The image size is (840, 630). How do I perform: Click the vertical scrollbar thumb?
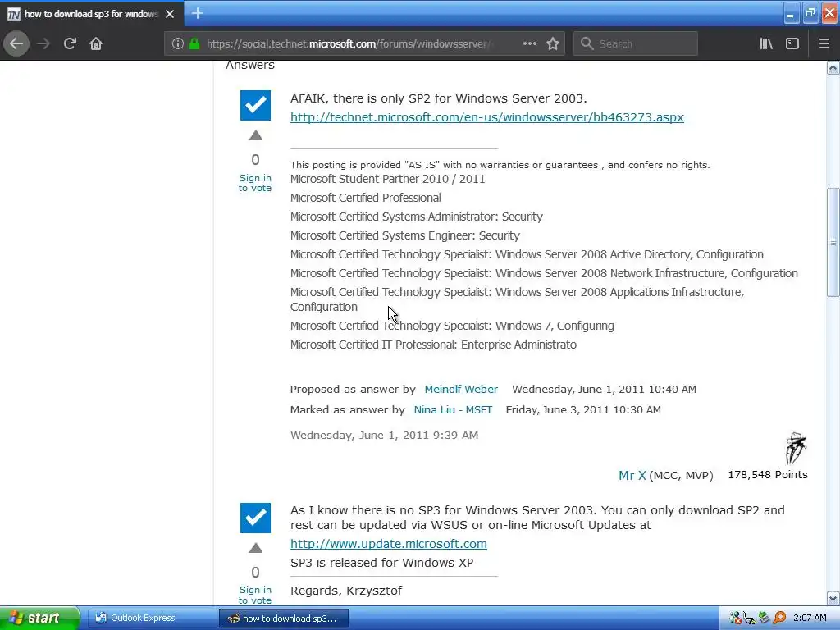(833, 242)
